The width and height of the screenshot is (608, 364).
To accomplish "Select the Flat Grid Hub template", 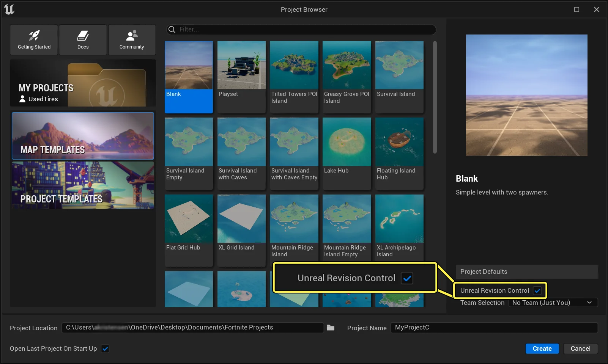I will click(x=189, y=231).
